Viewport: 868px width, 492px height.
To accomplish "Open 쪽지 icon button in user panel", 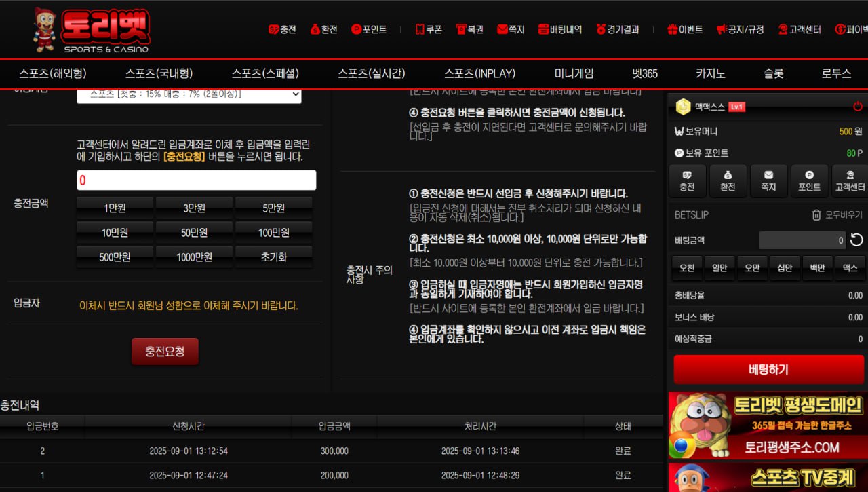I will pos(768,181).
